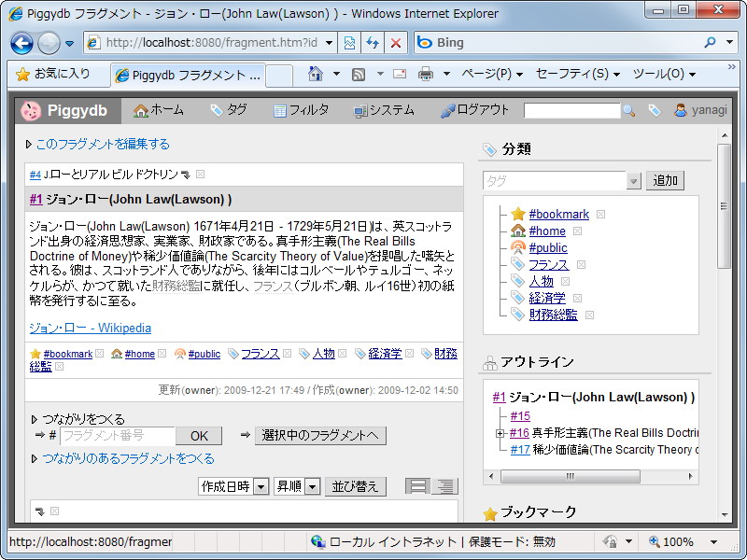Stop loading with red X icon

pyautogui.click(x=395, y=43)
